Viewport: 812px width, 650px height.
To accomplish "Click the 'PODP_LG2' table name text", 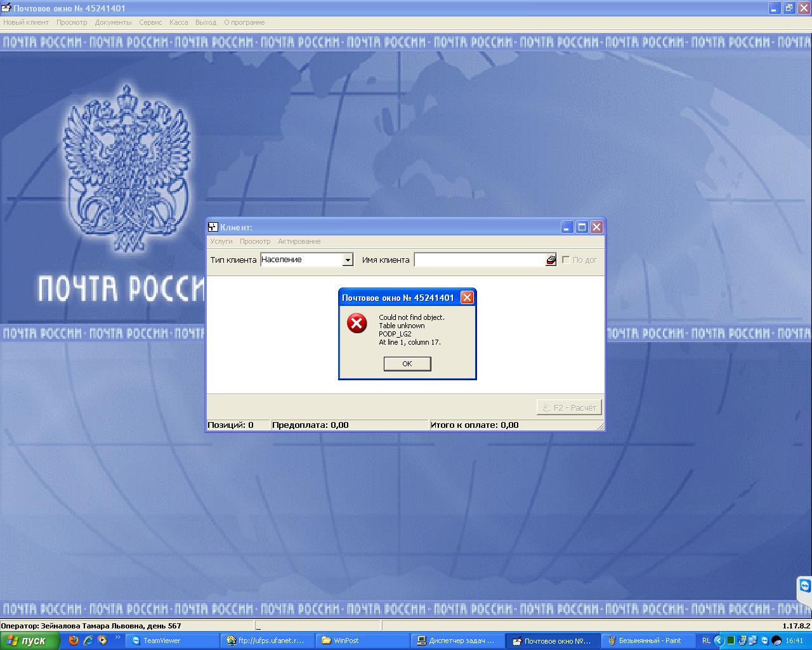I will click(x=395, y=334).
